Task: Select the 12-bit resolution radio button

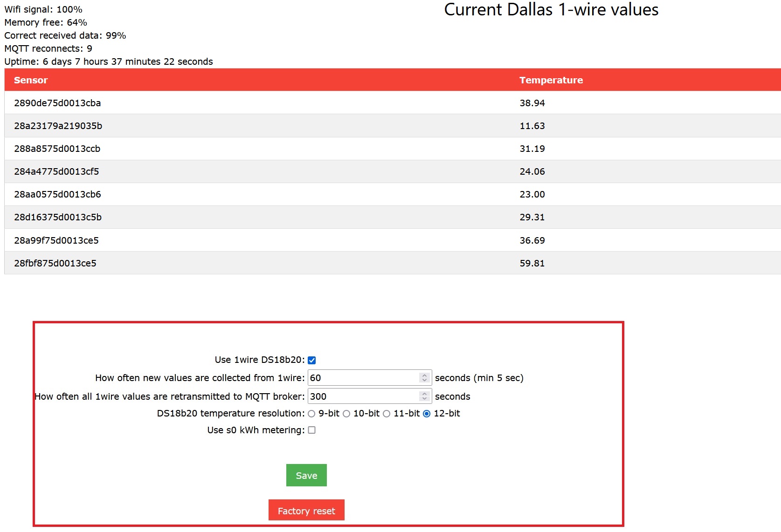Action: [427, 414]
